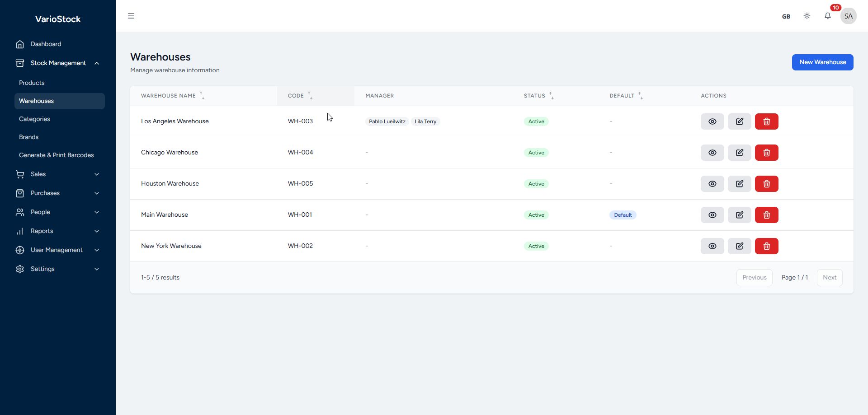Expand the Reports menu chevron
868x415 pixels.
[97, 231]
